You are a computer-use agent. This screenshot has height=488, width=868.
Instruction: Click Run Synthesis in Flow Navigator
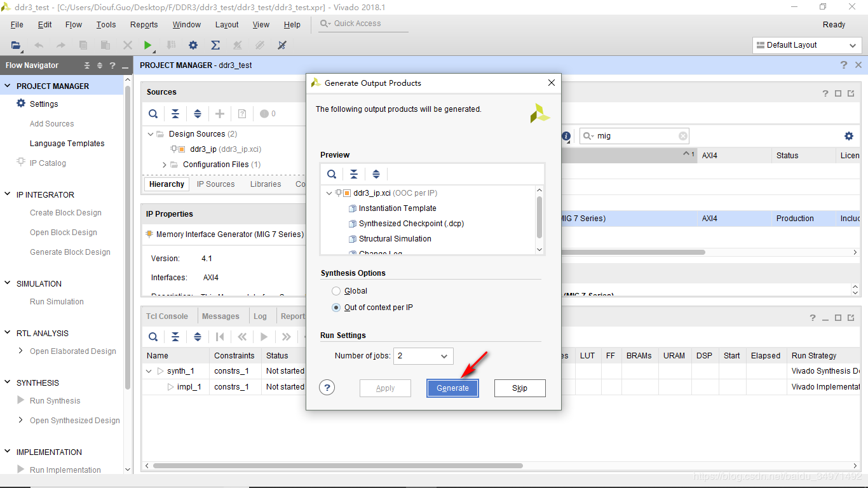coord(55,401)
